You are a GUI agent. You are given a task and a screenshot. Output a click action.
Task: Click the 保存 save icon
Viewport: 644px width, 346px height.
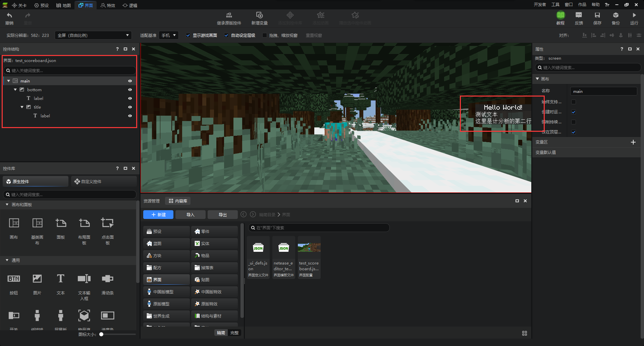click(597, 15)
